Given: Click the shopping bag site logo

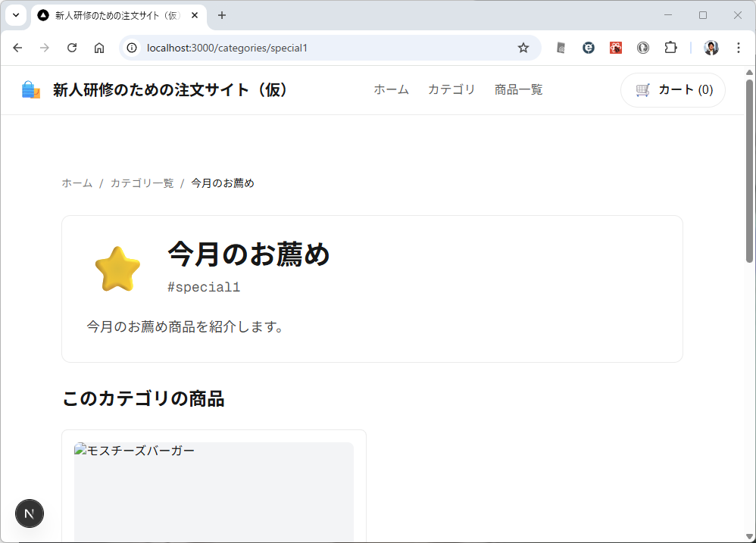Looking at the screenshot, I should (31, 90).
